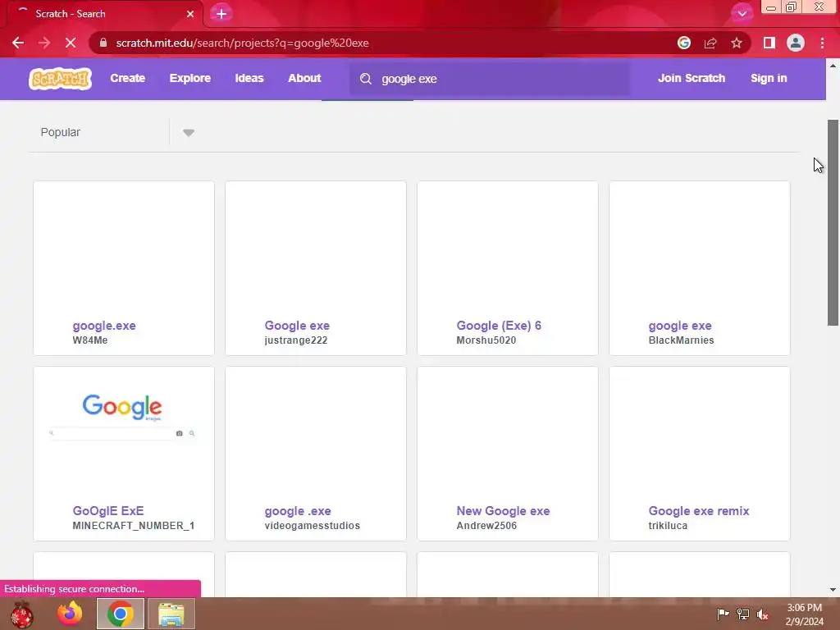Open Chrome three-dot menu

[822, 43]
